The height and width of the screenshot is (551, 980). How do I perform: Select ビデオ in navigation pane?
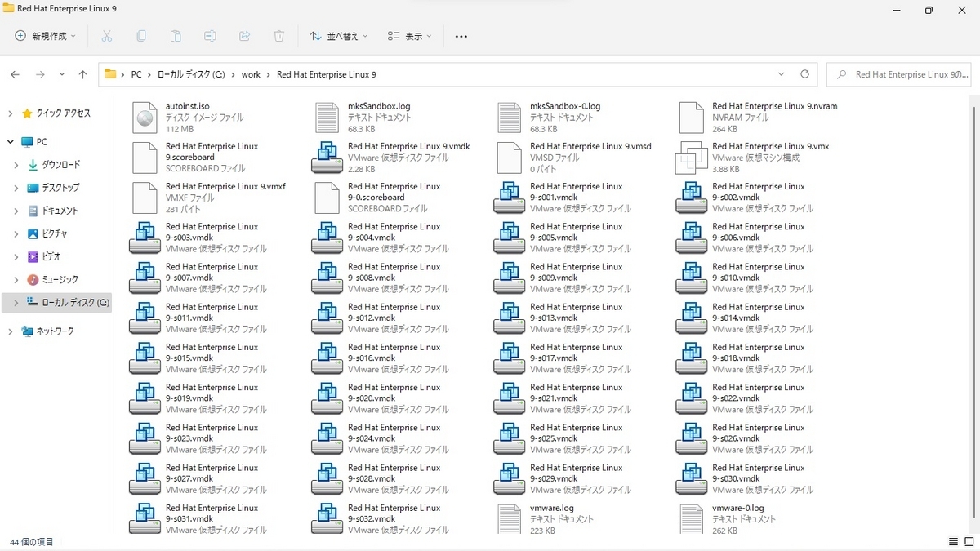click(x=51, y=256)
